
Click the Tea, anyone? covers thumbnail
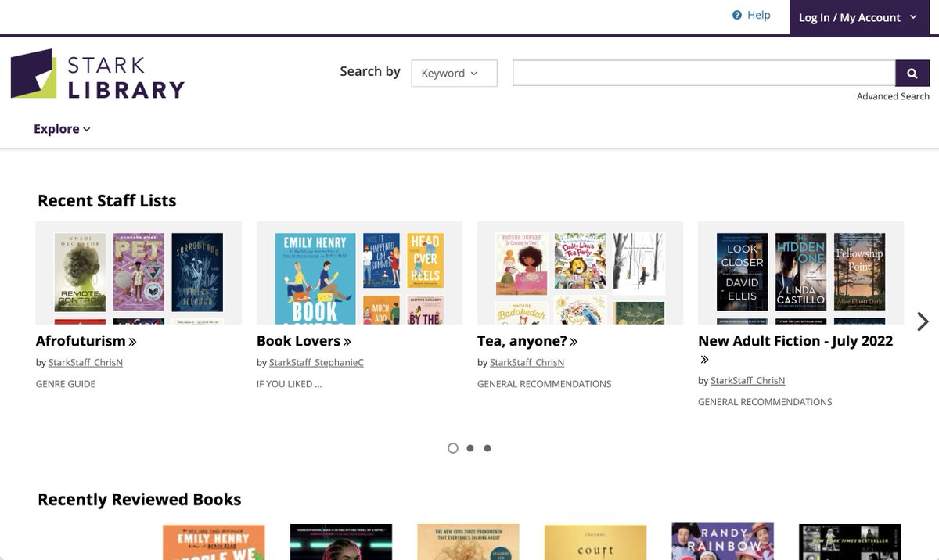pos(580,273)
